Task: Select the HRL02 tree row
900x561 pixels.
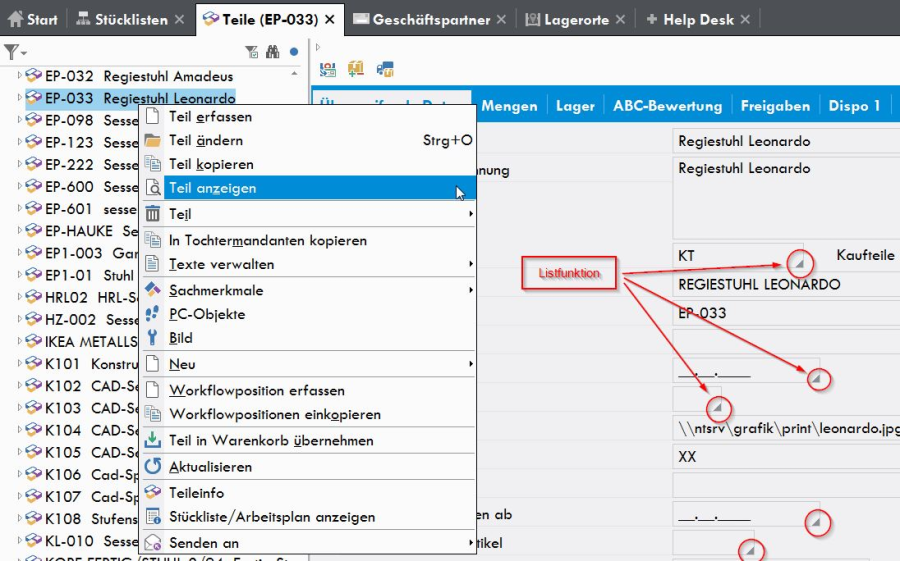Action: 82,297
